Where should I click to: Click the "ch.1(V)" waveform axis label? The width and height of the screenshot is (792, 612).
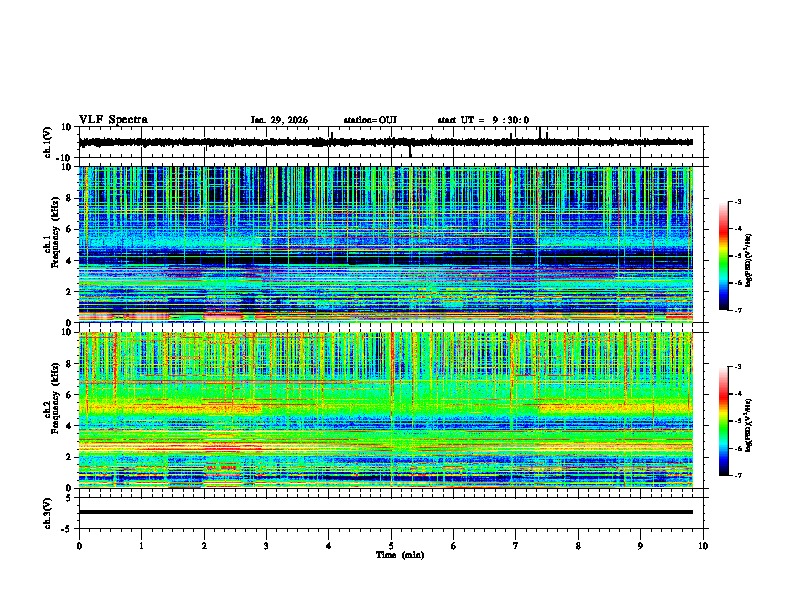click(48, 142)
